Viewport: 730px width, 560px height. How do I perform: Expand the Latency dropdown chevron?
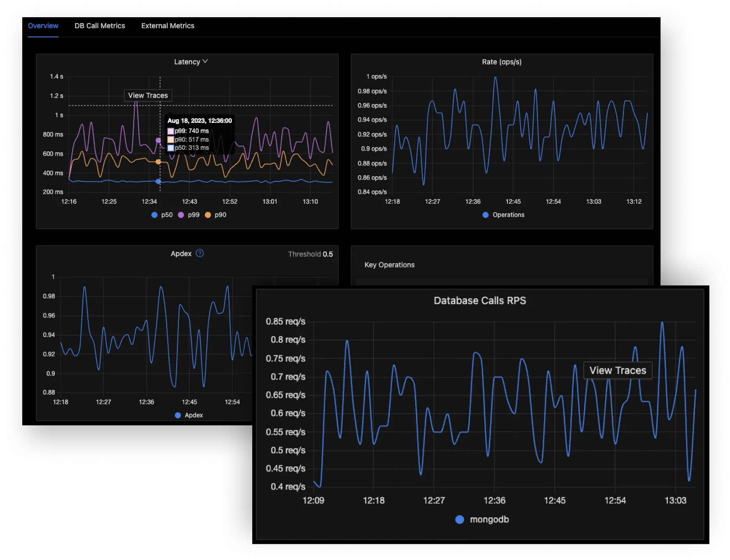coord(205,61)
